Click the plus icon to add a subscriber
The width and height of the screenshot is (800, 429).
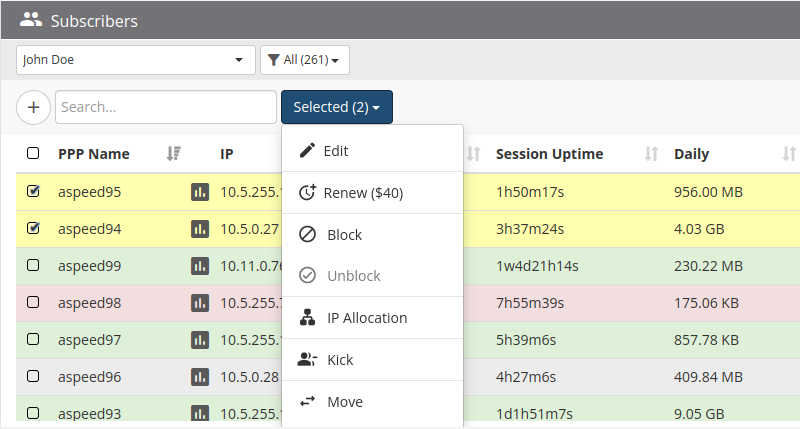pyautogui.click(x=34, y=107)
